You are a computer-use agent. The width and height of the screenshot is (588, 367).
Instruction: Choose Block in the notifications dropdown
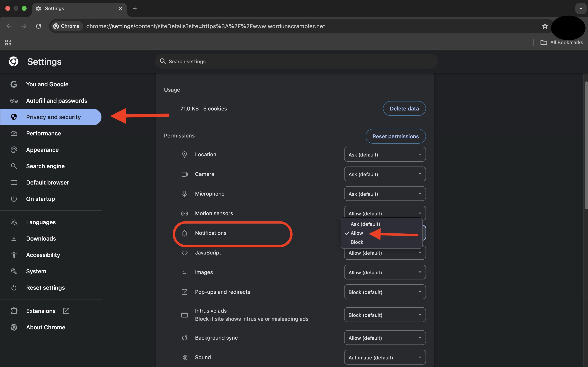tap(382, 242)
